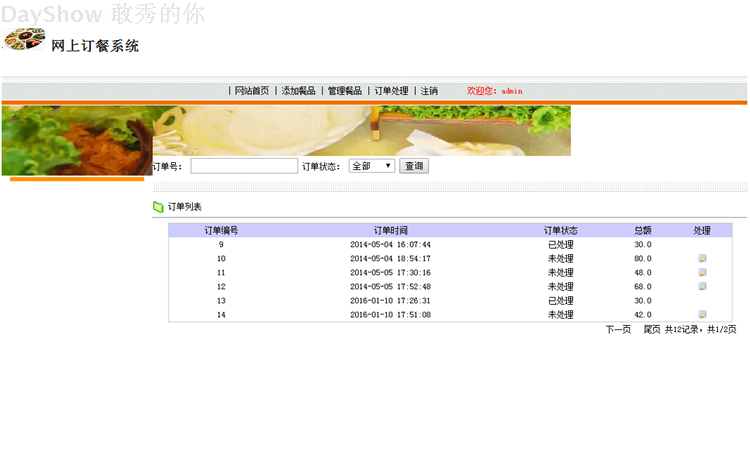Click order number 13 cell
Image resolution: width=750 pixels, height=466 pixels.
[221, 300]
